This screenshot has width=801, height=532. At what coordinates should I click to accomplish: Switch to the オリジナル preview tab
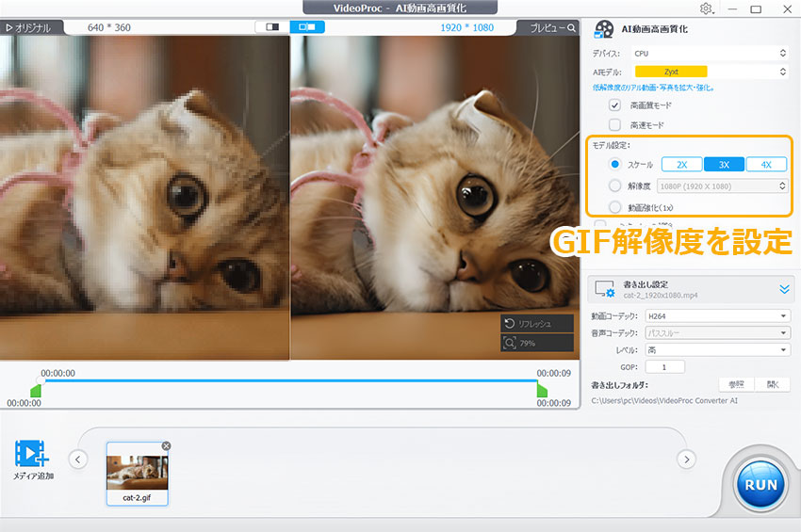pyautogui.click(x=28, y=27)
